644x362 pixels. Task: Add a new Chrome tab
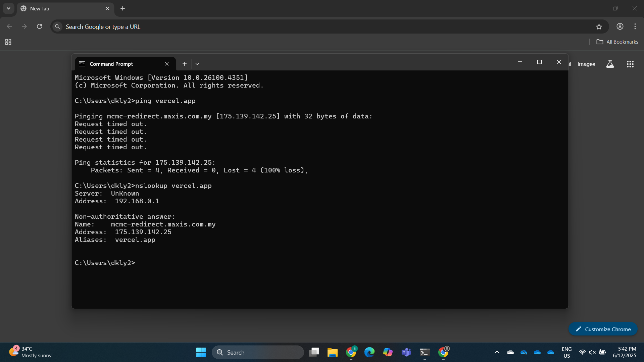pyautogui.click(x=123, y=8)
